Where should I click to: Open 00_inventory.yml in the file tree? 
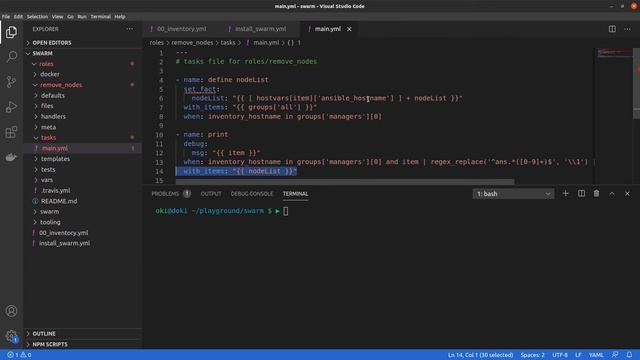83,233
